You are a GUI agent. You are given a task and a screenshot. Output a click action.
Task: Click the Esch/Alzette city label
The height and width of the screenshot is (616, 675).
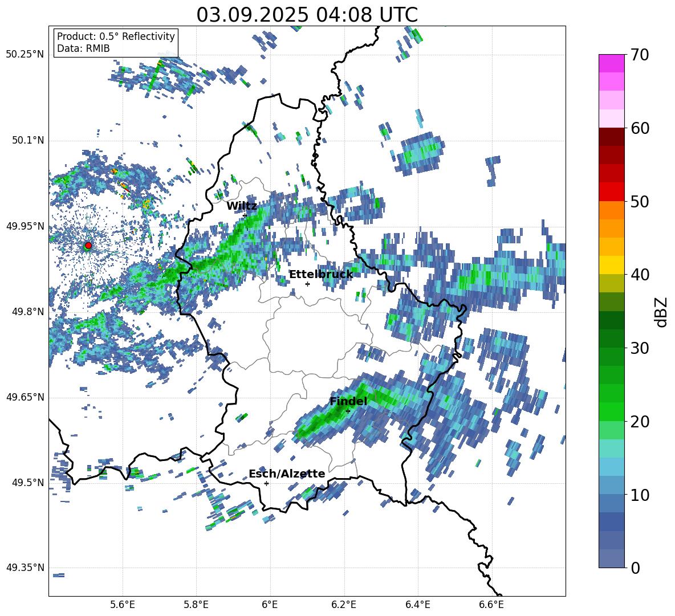tap(287, 474)
